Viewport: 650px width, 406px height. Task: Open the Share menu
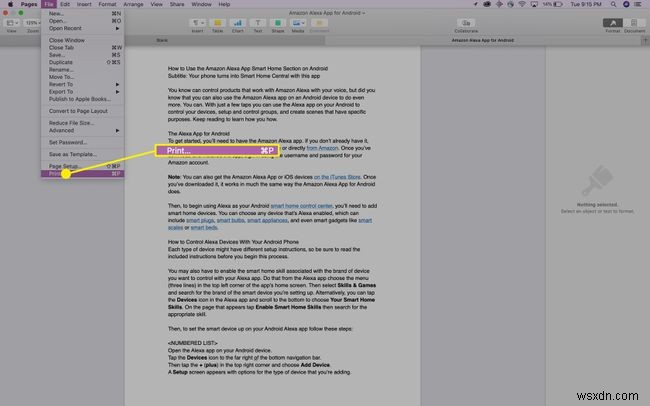177,4
